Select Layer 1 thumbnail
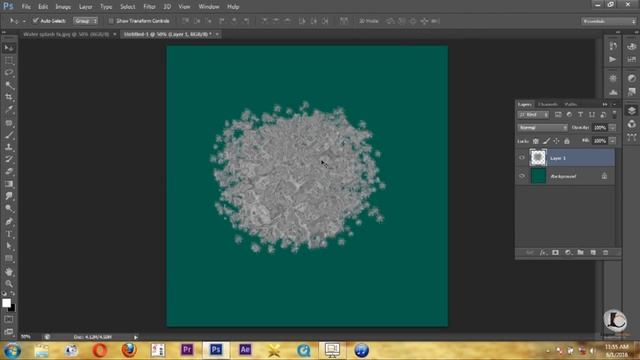The width and height of the screenshot is (640, 360). 538,158
